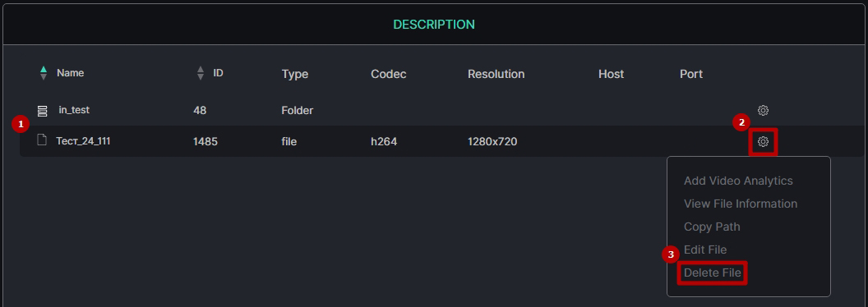Choose Edit File in the menu
This screenshot has height=307, width=868.
click(x=704, y=250)
